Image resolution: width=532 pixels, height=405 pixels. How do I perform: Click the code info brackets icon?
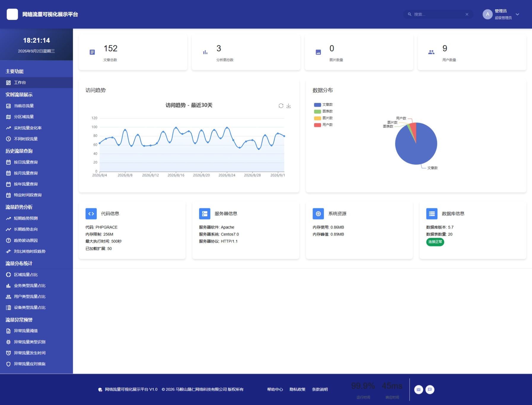(91, 213)
